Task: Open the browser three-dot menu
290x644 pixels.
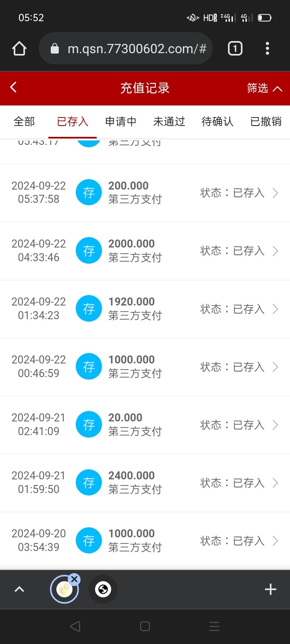Action: pyautogui.click(x=267, y=49)
